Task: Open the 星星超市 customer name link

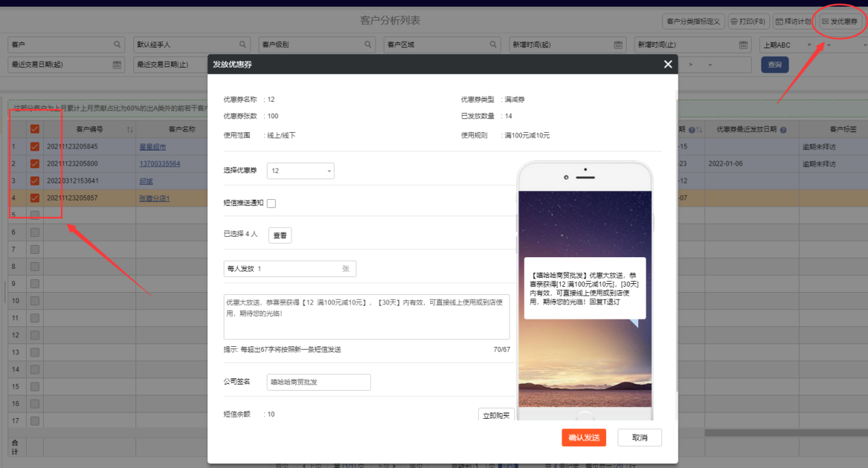Action: tap(153, 146)
